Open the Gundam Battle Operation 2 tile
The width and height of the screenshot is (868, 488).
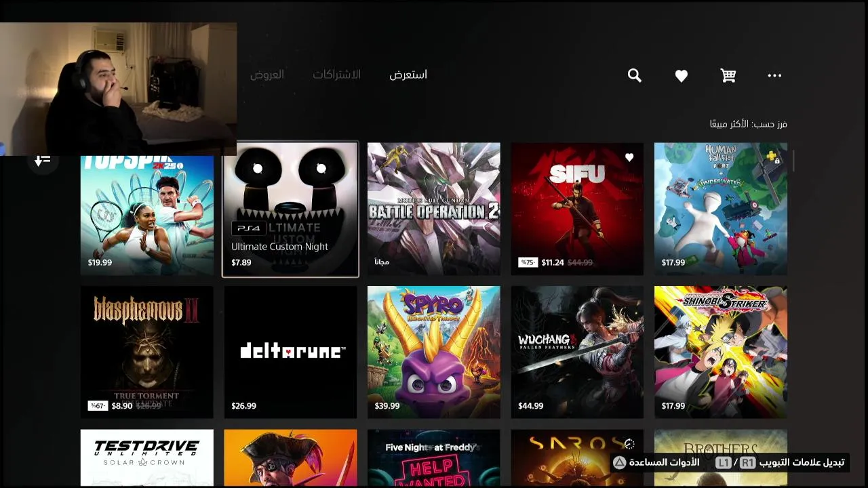tap(434, 209)
